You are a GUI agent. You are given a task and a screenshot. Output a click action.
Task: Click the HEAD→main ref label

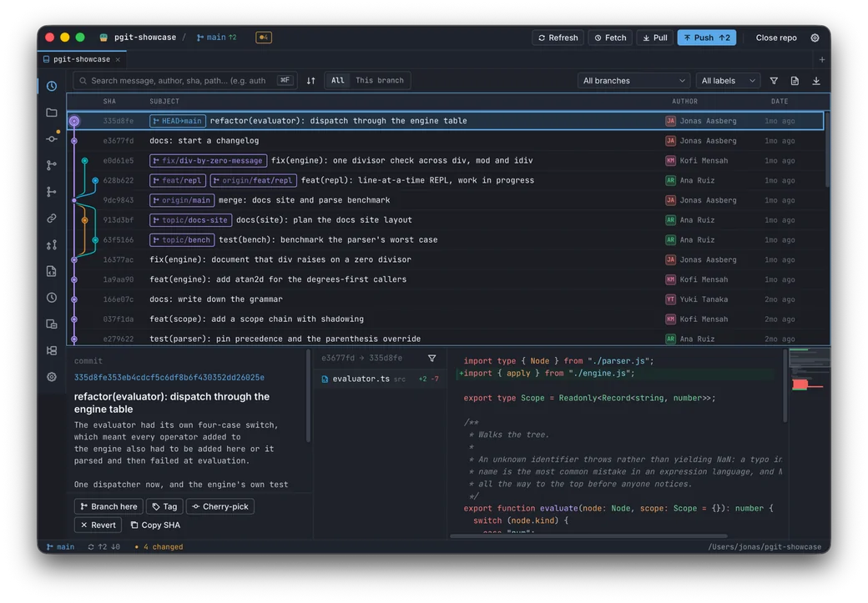coord(177,121)
